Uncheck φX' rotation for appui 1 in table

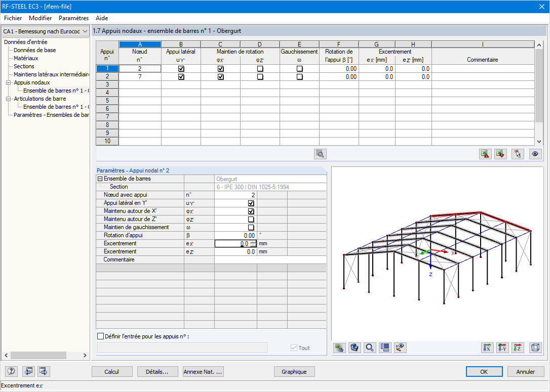point(221,69)
